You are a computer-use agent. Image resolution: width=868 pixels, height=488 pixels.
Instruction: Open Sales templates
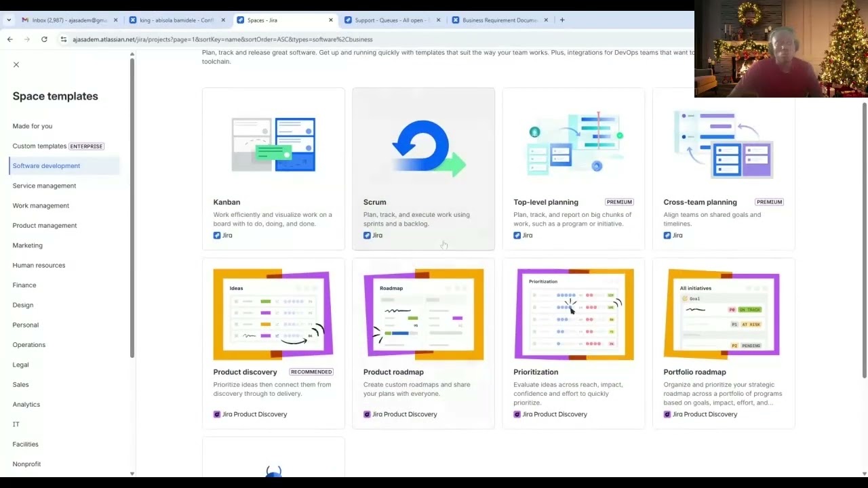(x=20, y=384)
